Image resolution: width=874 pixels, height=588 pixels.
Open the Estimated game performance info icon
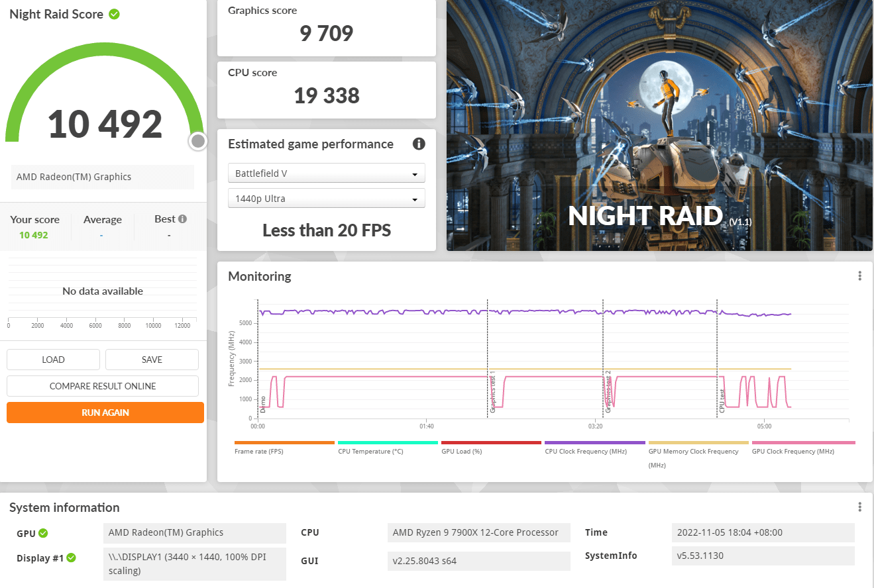coord(419,144)
